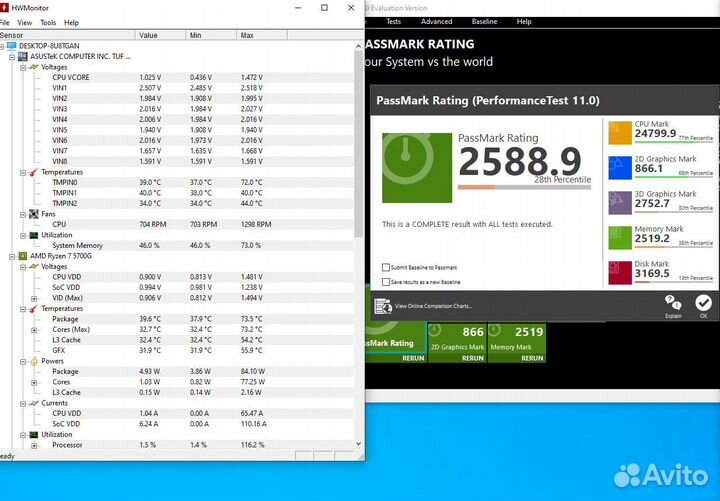Open PerformanceTest Baseline menu
Image resolution: width=720 pixels, height=501 pixels.
(484, 22)
